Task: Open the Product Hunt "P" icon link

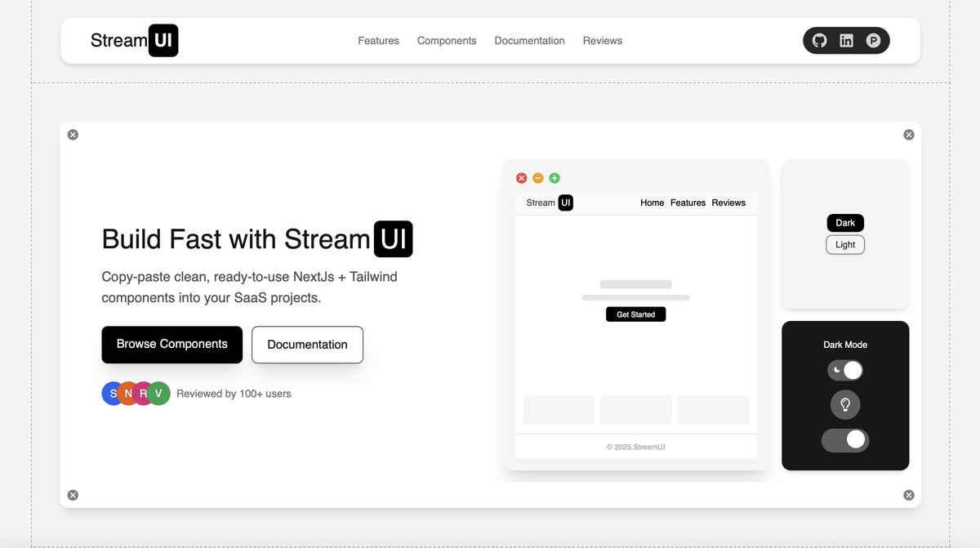Action: [x=873, y=41]
